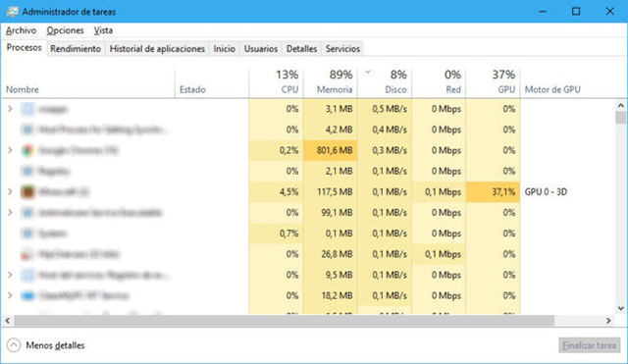Image resolution: width=628 pixels, height=364 pixels.
Task: Expand the Minecraft process group
Action: tap(10, 191)
